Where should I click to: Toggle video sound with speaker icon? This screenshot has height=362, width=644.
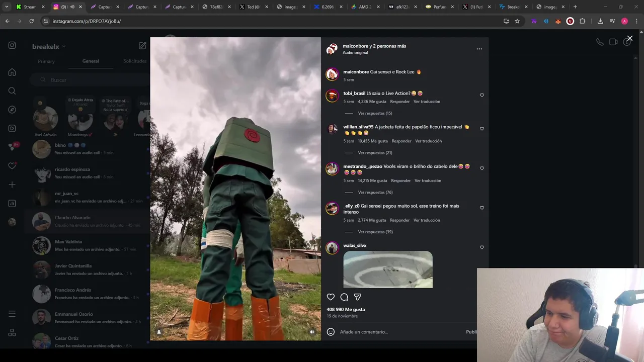click(312, 332)
